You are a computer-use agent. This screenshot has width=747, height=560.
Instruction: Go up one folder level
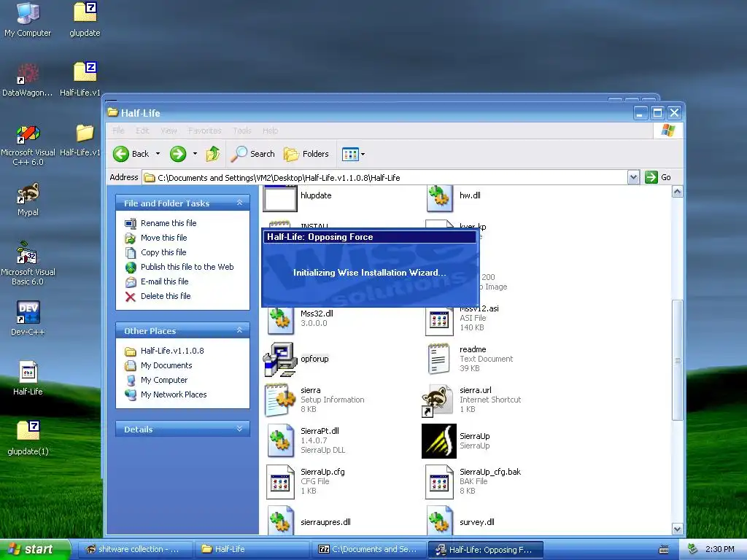[212, 154]
